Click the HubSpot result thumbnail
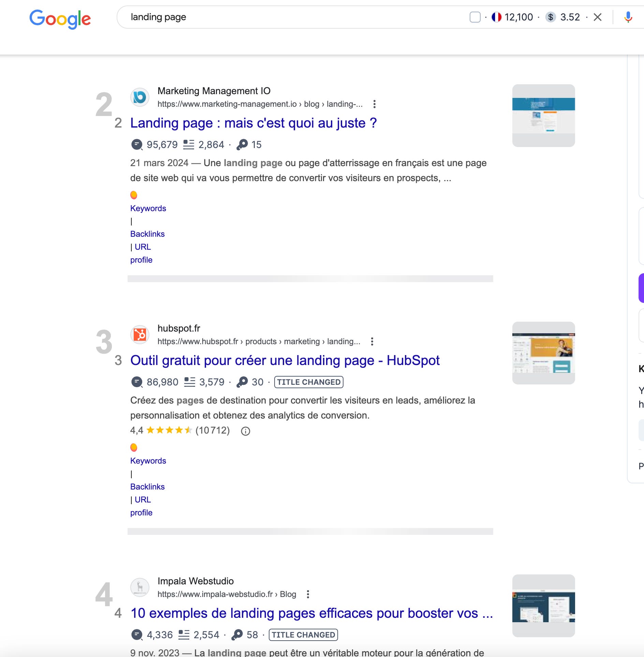This screenshot has width=644, height=657. (x=543, y=353)
